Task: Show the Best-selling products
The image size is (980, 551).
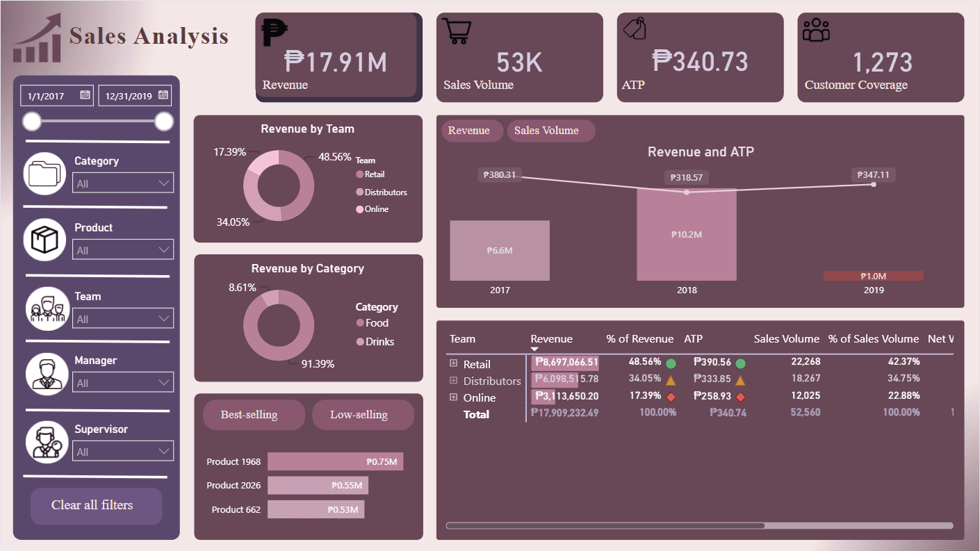Action: [254, 415]
